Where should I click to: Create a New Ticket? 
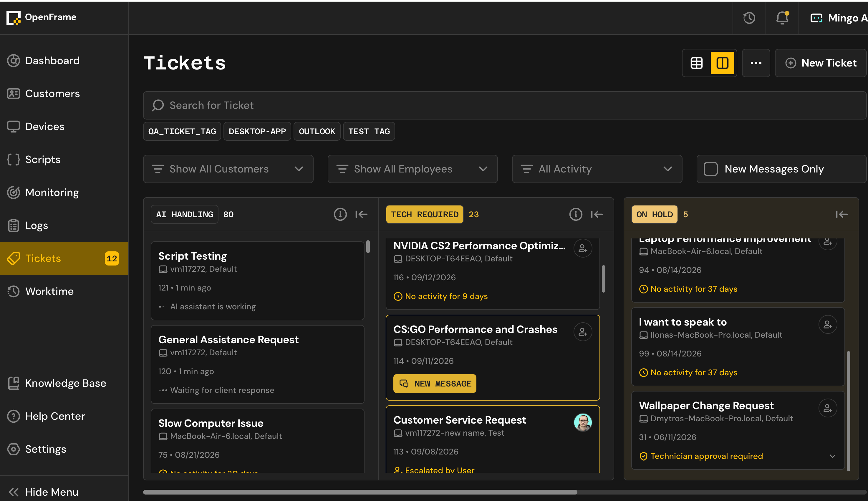(821, 63)
